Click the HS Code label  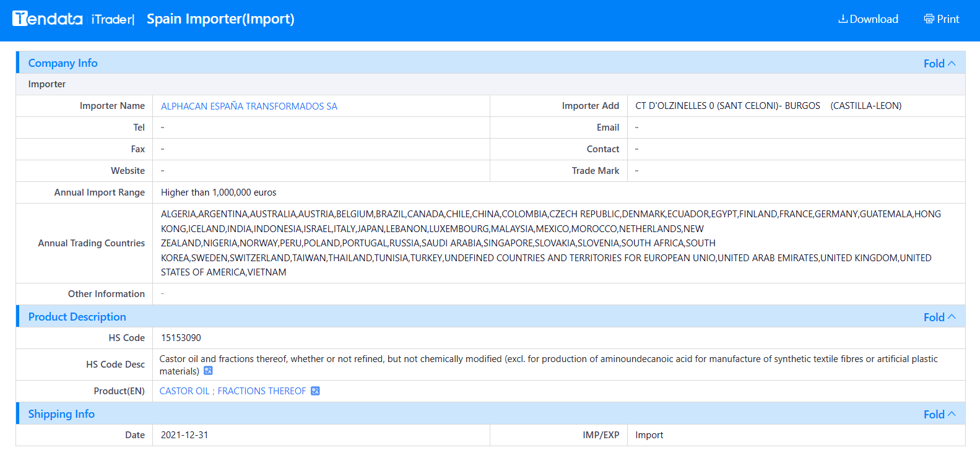(x=127, y=338)
